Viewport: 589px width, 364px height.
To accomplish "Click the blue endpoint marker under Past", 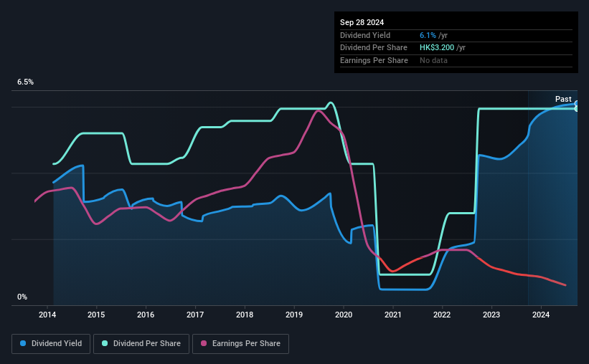I will 577,104.
